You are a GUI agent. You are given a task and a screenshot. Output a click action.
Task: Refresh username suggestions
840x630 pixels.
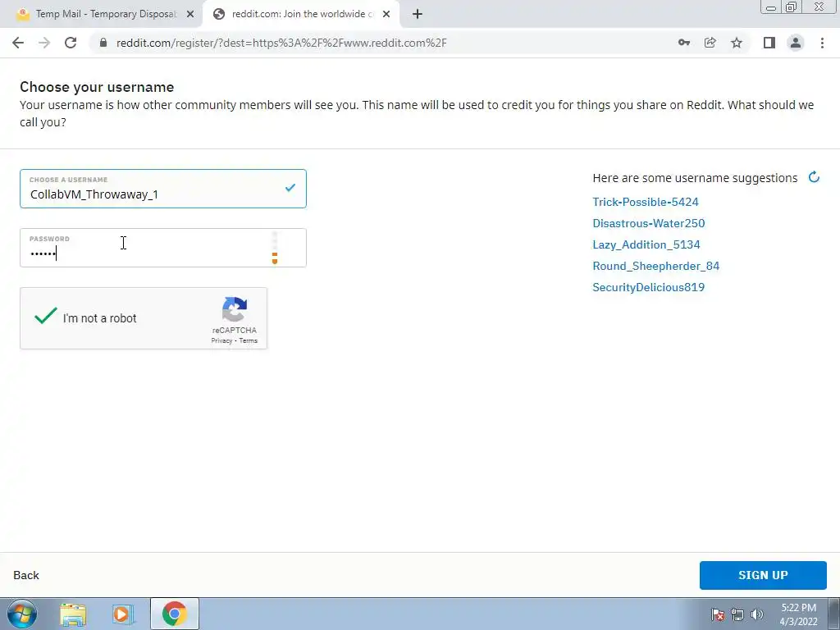[x=814, y=177]
